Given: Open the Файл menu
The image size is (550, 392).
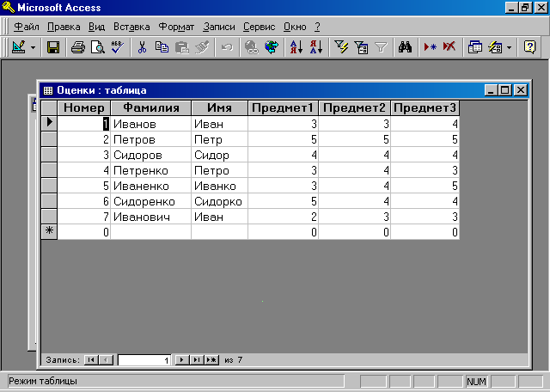Looking at the screenshot, I should coord(27,27).
